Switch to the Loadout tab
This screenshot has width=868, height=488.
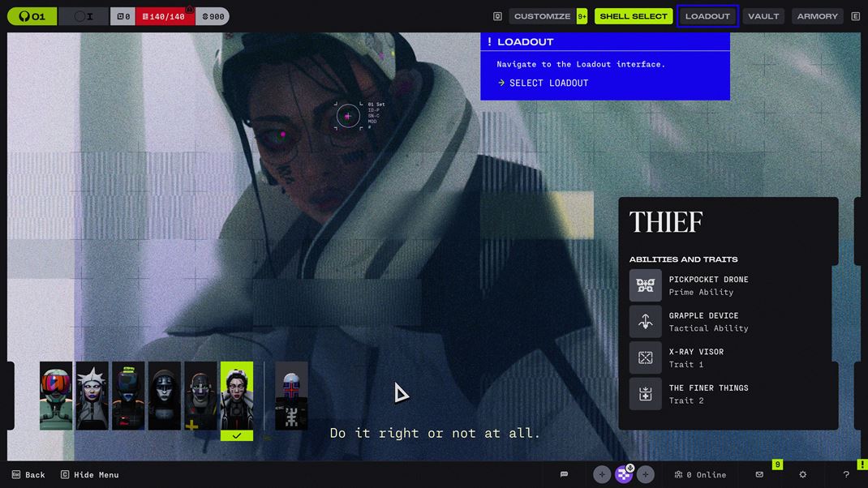(x=707, y=16)
